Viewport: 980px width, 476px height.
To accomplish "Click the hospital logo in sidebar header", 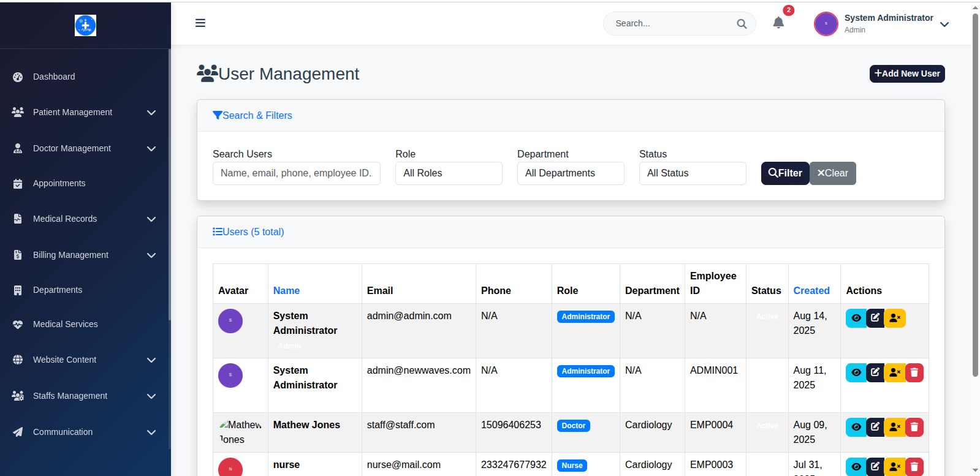I will tap(85, 25).
